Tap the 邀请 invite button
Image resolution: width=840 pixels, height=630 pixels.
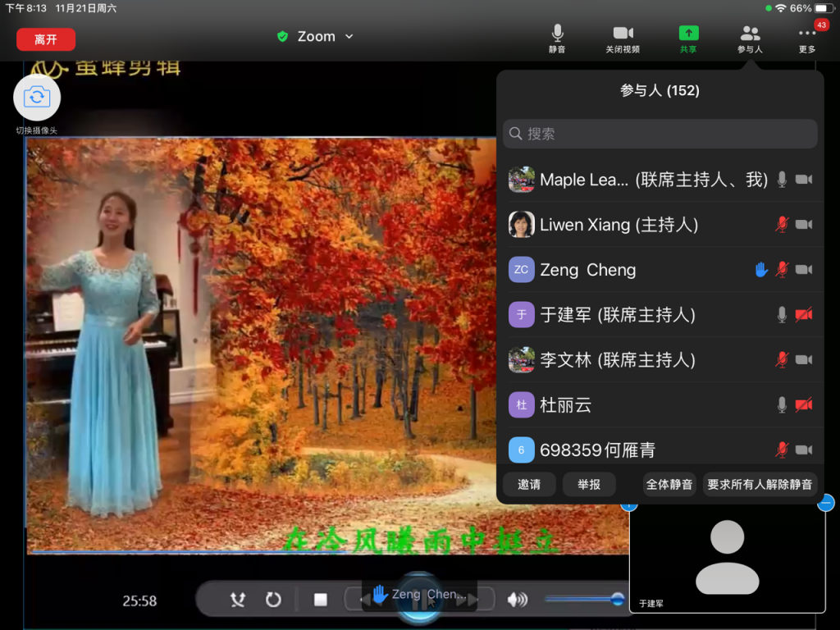click(529, 484)
